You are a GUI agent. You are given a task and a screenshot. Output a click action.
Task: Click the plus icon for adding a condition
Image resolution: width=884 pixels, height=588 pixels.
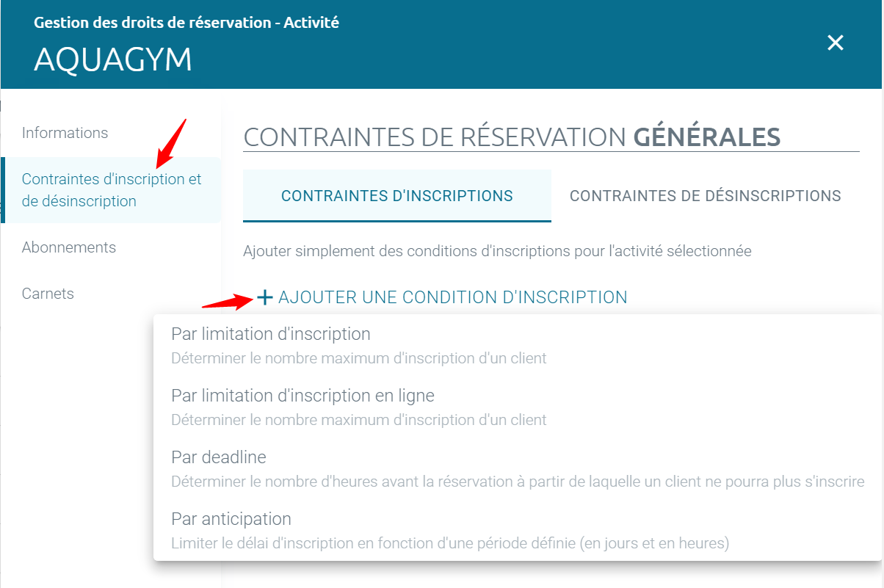(265, 297)
